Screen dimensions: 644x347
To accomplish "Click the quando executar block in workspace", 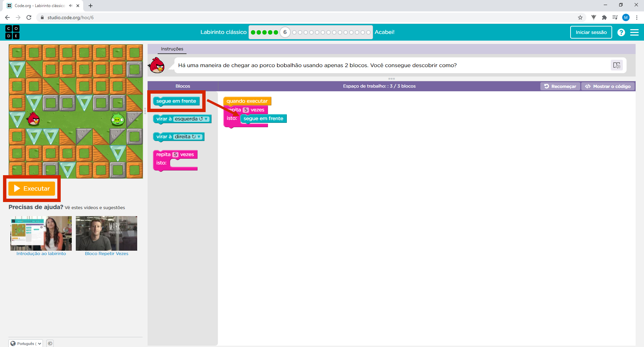I will 247,101.
